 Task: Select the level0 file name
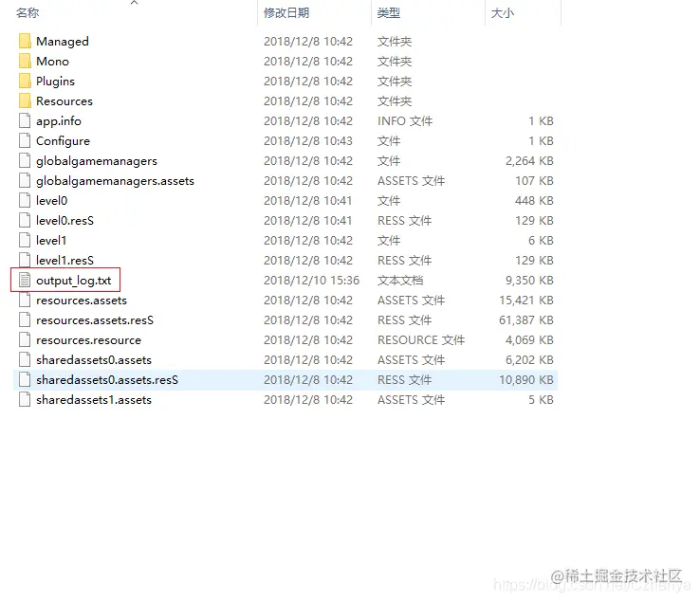[x=52, y=201]
